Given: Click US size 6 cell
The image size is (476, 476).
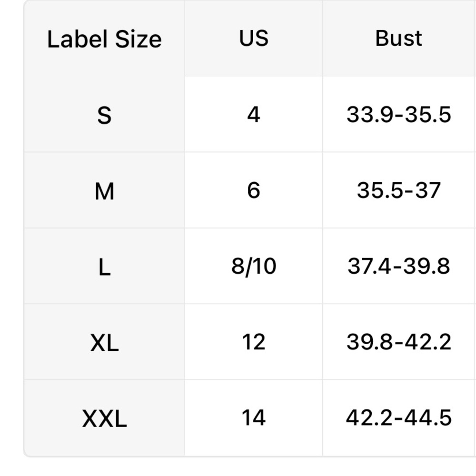Looking at the screenshot, I should (x=254, y=190).
